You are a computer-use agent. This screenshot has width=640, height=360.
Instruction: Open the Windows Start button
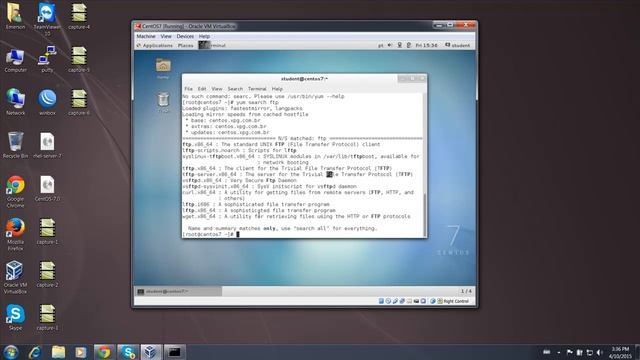(11, 352)
